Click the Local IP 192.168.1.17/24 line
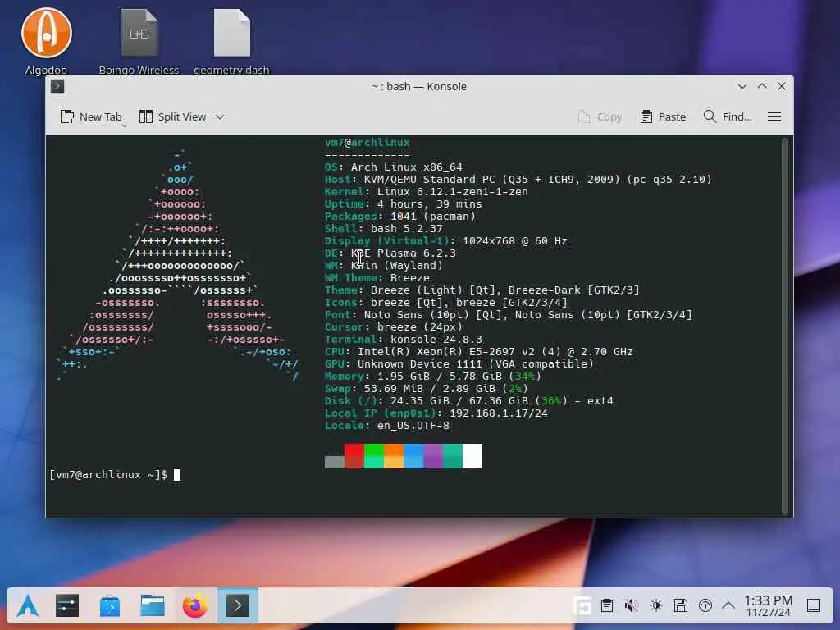Viewport: 840px width, 630px height. click(436, 413)
